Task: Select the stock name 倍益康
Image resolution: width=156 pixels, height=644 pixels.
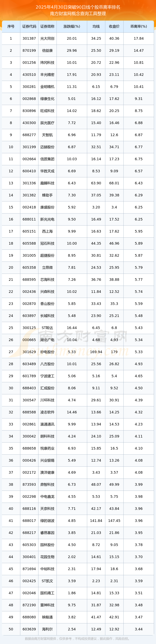Action: pos(47,51)
